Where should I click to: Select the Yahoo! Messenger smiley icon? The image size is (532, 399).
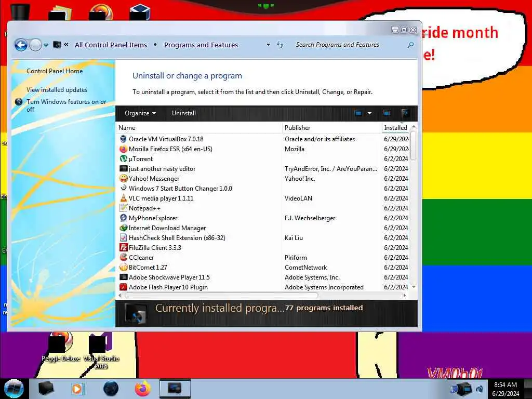123,178
